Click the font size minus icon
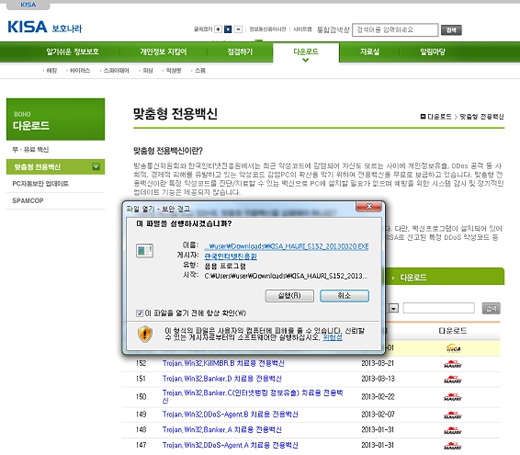Viewport: 520px width, 455px height. (x=238, y=29)
